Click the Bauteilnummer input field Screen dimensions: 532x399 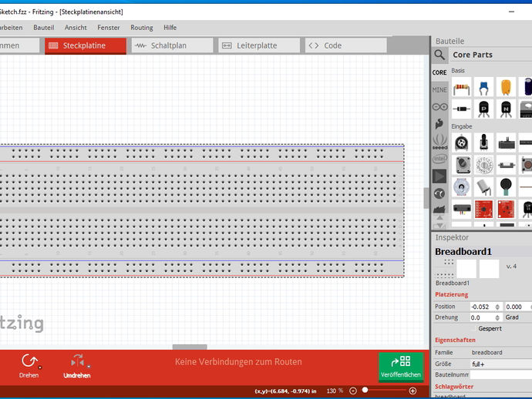click(x=501, y=374)
